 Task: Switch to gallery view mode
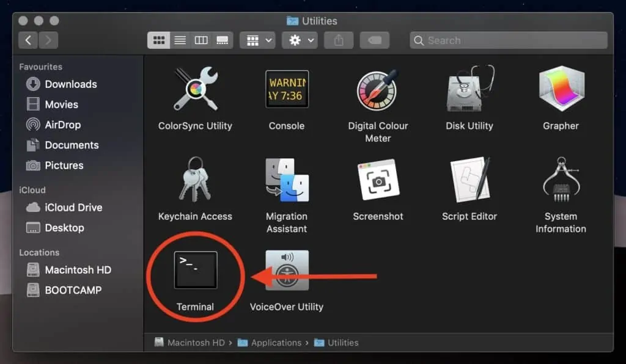tap(223, 40)
